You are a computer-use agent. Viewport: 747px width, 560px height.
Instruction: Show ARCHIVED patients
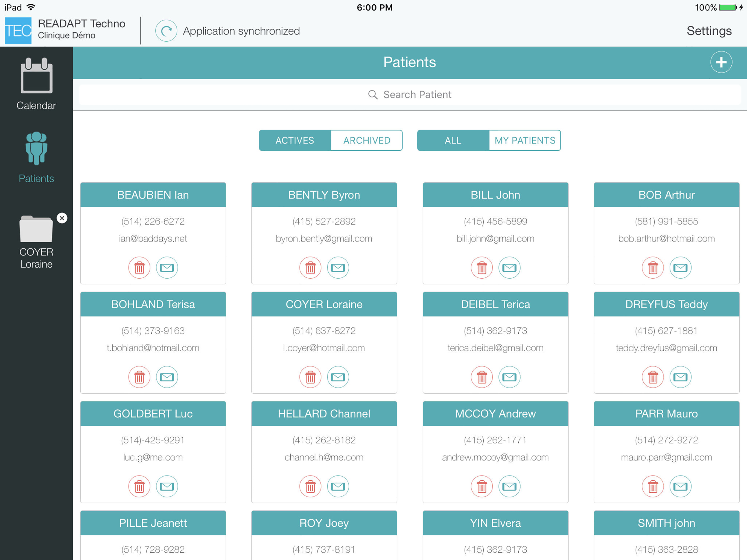click(x=367, y=141)
